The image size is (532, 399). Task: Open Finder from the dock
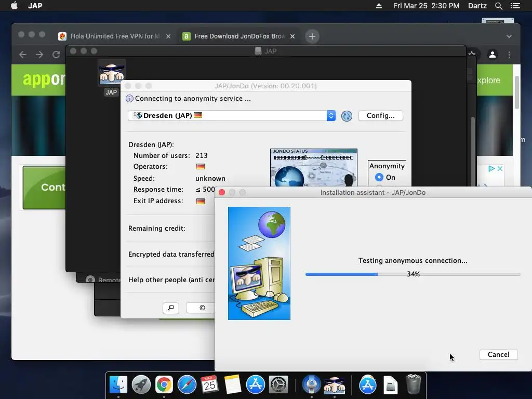point(118,385)
